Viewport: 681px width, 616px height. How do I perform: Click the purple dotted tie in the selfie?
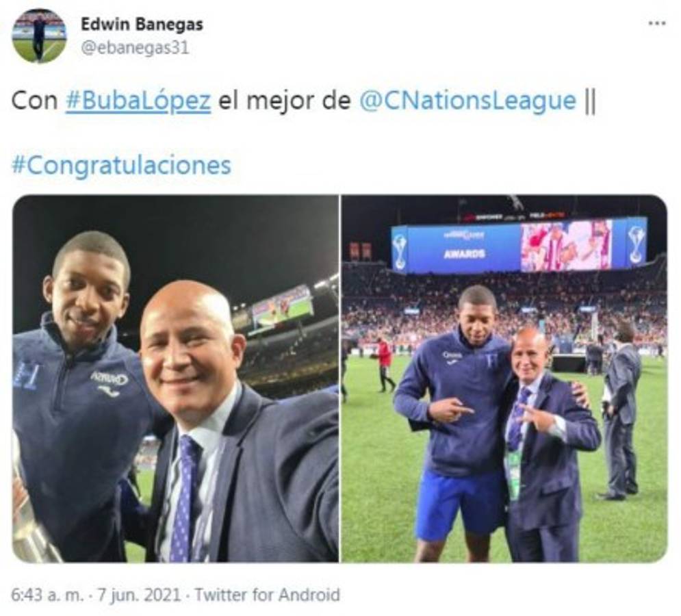click(185, 499)
